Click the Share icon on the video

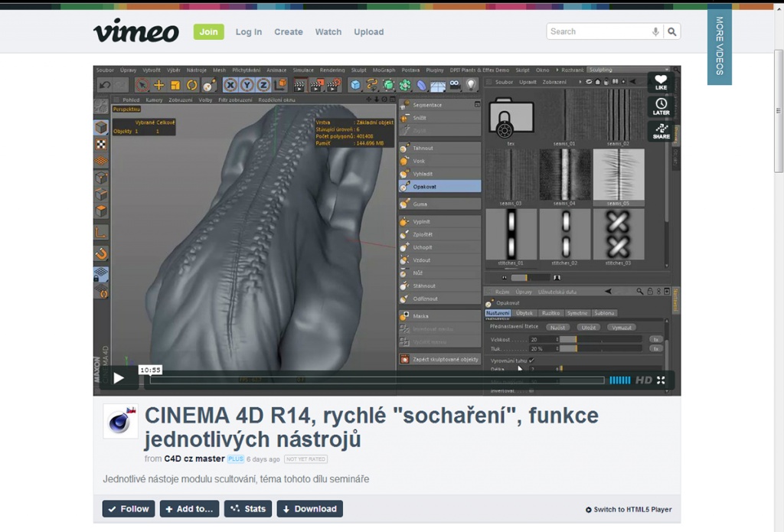661,131
